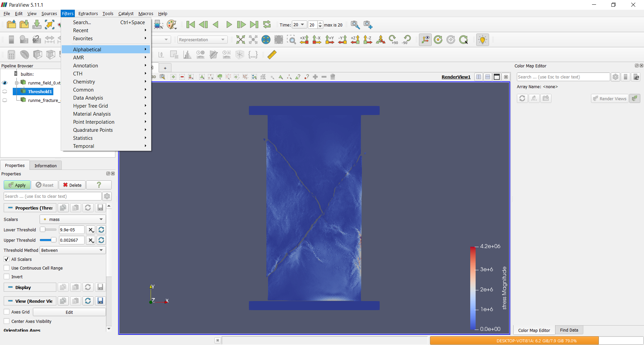Toggle the Center Axes Visibility checkbox
The width and height of the screenshot is (644, 345).
pyautogui.click(x=6, y=321)
